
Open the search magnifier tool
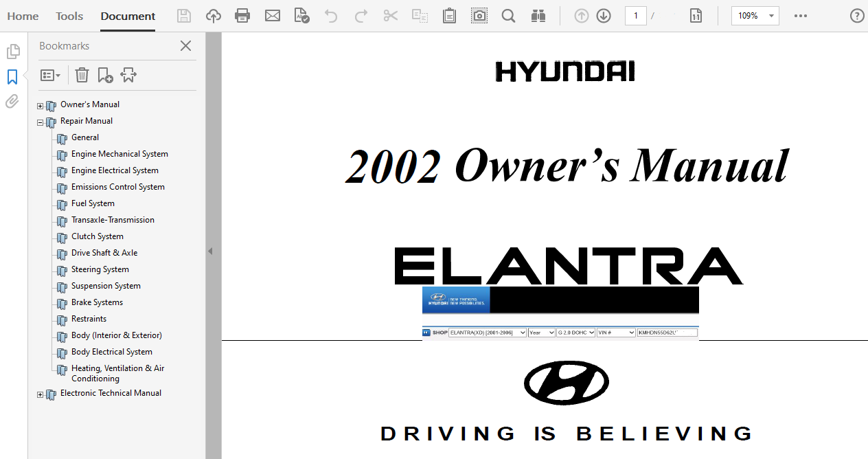click(508, 15)
